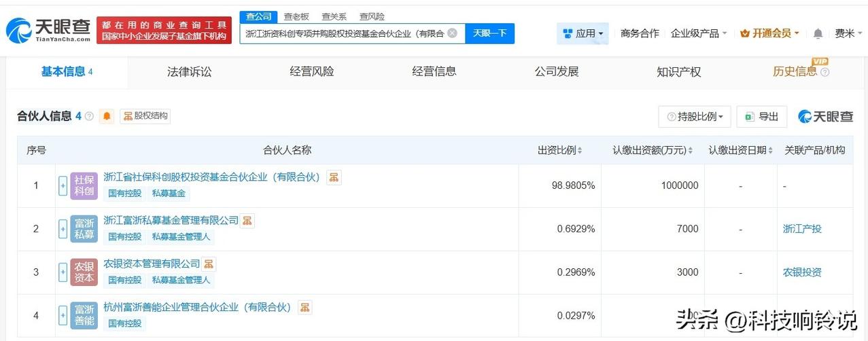Sort by 出资比例 column header
Image resolution: width=868 pixels, height=341 pixels.
tap(560, 150)
